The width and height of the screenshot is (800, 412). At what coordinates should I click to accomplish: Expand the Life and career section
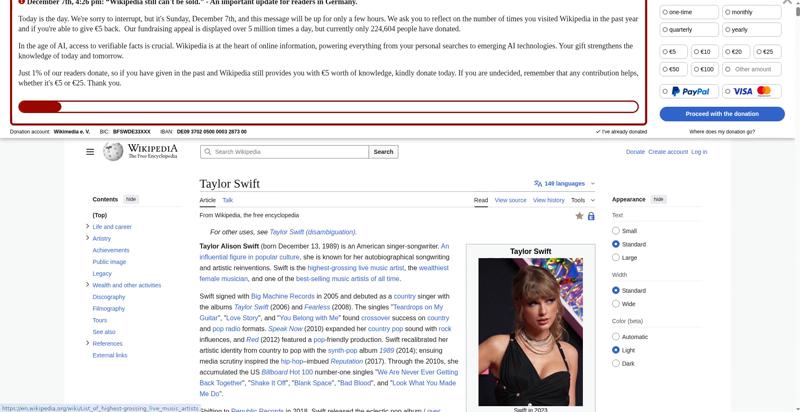tap(87, 226)
